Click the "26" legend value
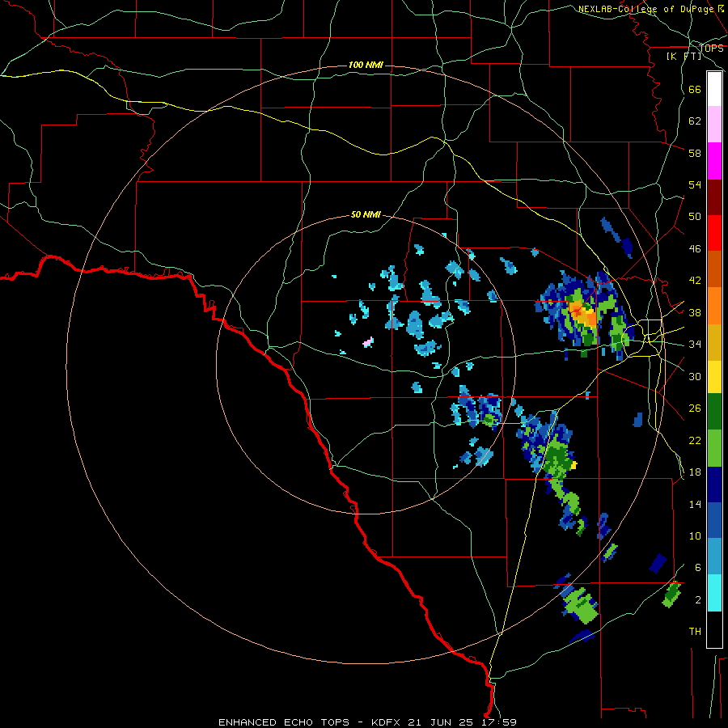Screen dimensions: 728x728 click(x=695, y=408)
